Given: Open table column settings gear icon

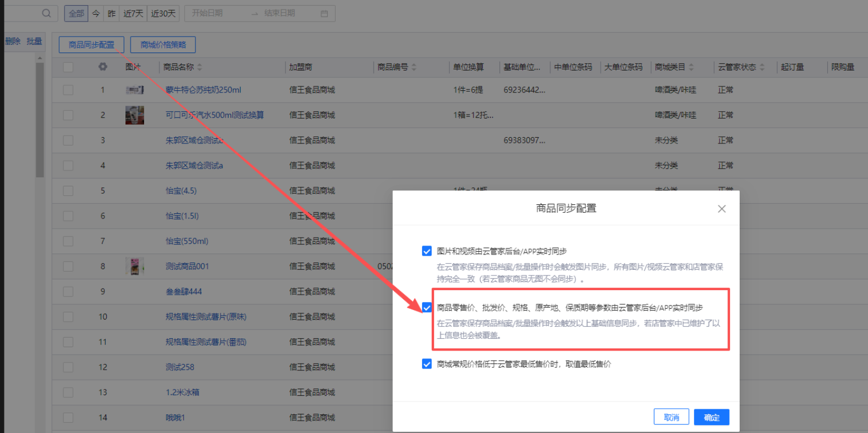Looking at the screenshot, I should pos(102,67).
